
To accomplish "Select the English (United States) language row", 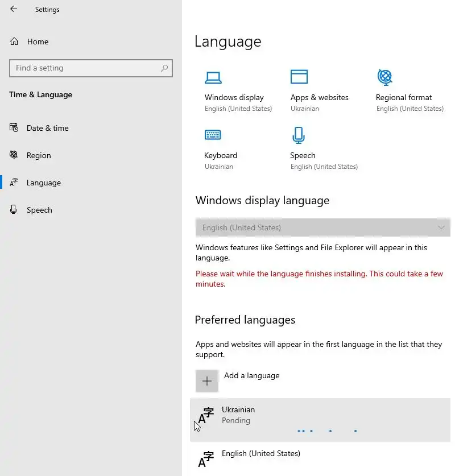I will pos(320,459).
